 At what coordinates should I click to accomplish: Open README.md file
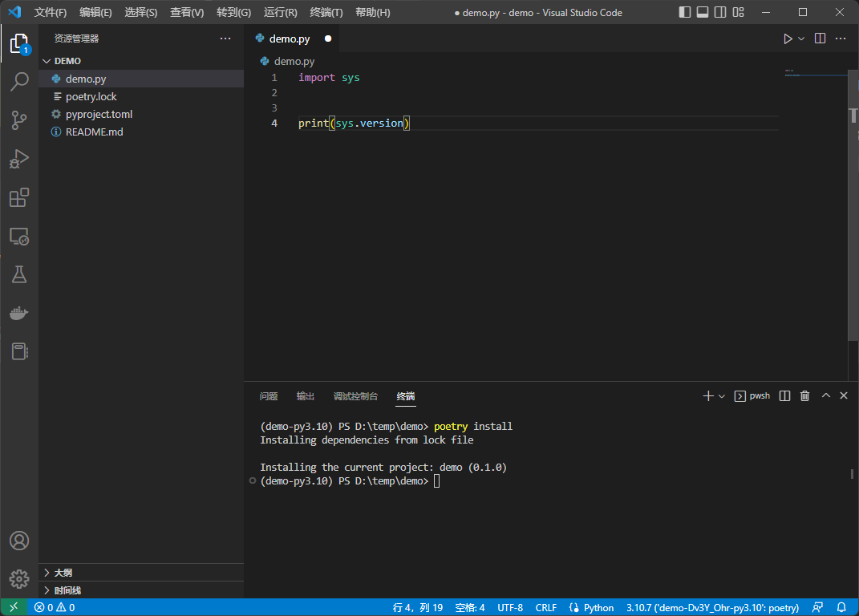tap(141, 132)
